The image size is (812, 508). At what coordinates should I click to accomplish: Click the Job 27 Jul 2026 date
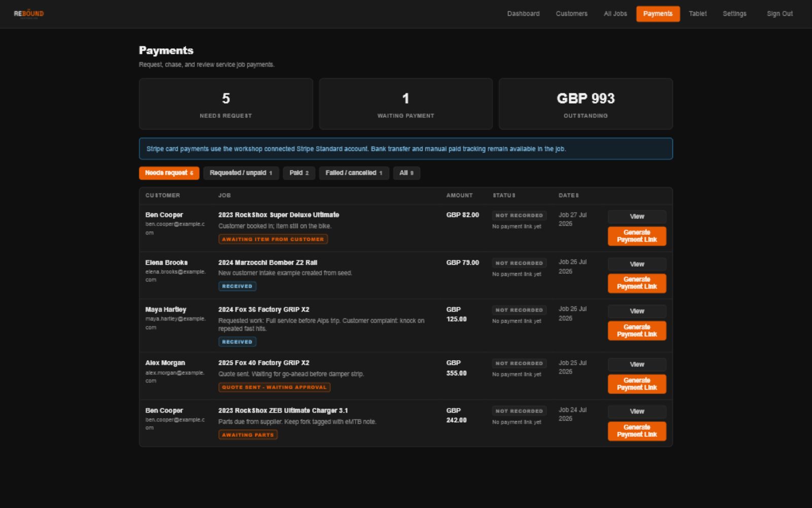point(572,219)
